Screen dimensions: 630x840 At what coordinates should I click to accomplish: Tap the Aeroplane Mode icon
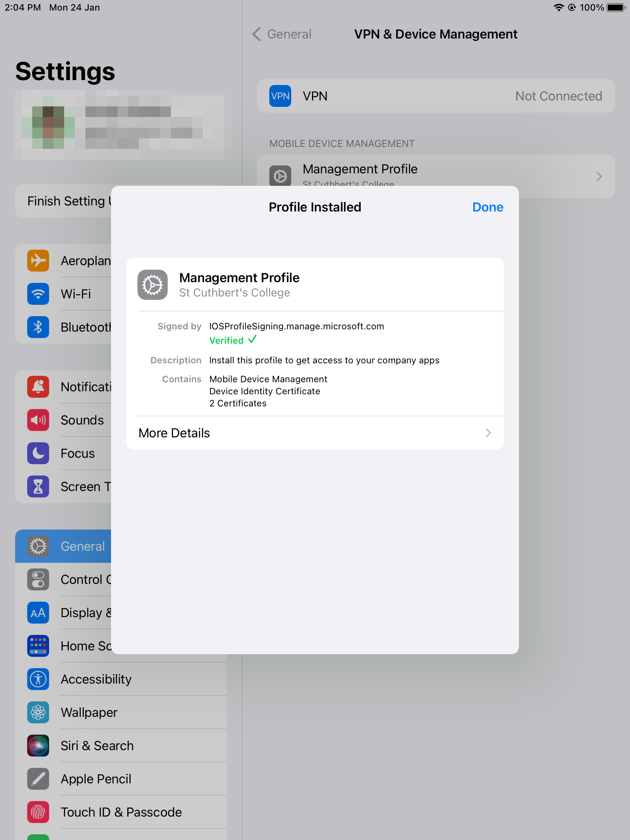(x=38, y=261)
